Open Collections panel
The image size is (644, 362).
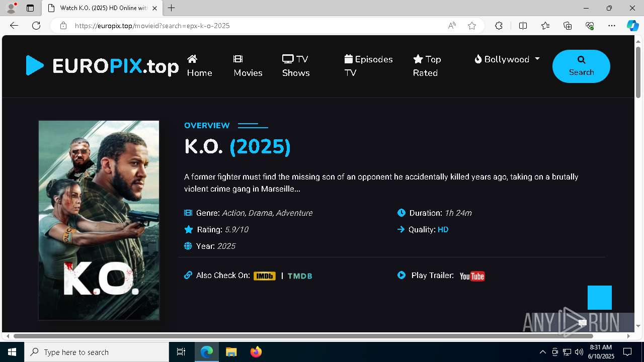click(568, 26)
